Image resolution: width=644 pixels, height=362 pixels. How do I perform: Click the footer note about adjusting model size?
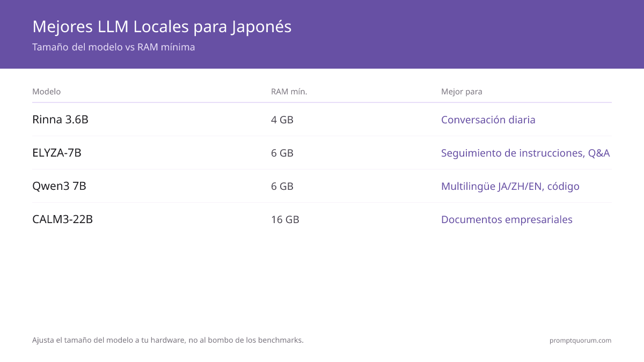click(168, 340)
